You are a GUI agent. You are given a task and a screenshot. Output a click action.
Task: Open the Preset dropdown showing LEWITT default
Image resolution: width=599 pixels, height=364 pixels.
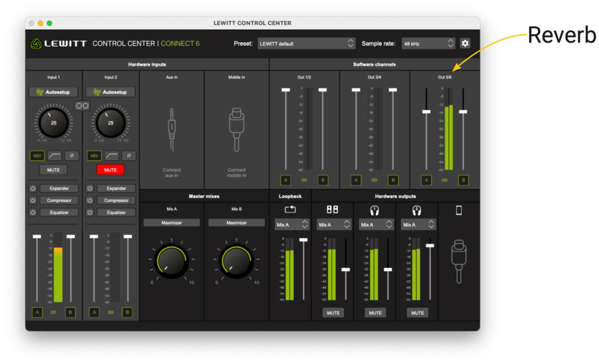(307, 44)
